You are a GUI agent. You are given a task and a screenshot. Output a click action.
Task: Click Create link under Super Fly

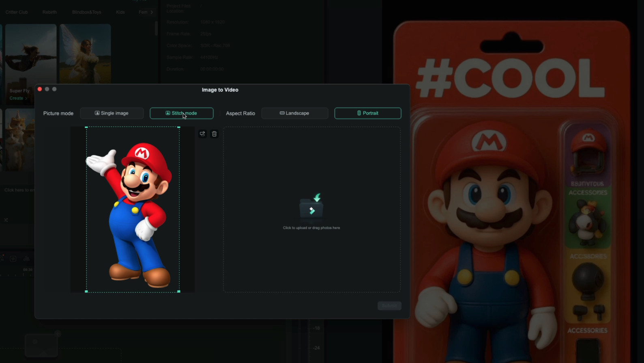(18, 98)
